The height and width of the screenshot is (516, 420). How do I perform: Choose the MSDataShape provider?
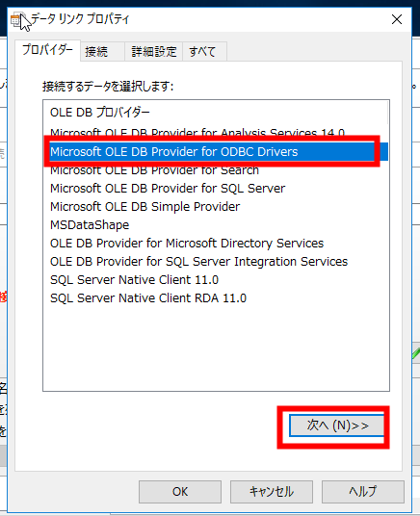pos(90,225)
